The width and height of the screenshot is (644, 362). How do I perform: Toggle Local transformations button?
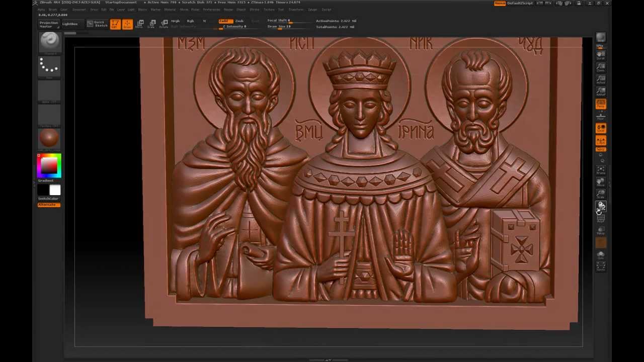pos(601,128)
